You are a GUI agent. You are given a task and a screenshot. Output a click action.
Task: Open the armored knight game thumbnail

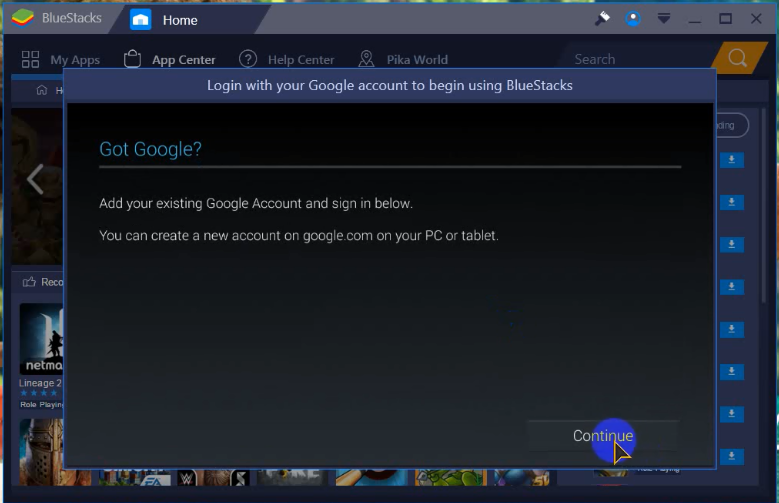coord(41,452)
